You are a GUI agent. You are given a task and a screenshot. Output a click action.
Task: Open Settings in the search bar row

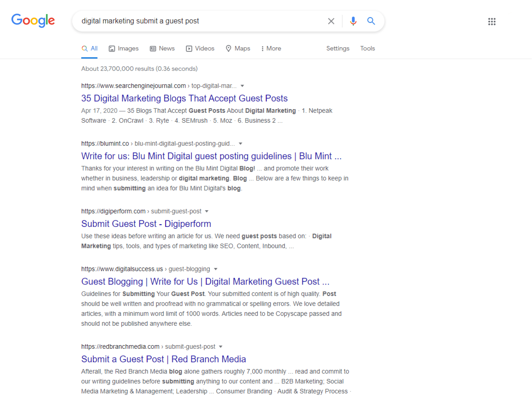pos(338,49)
